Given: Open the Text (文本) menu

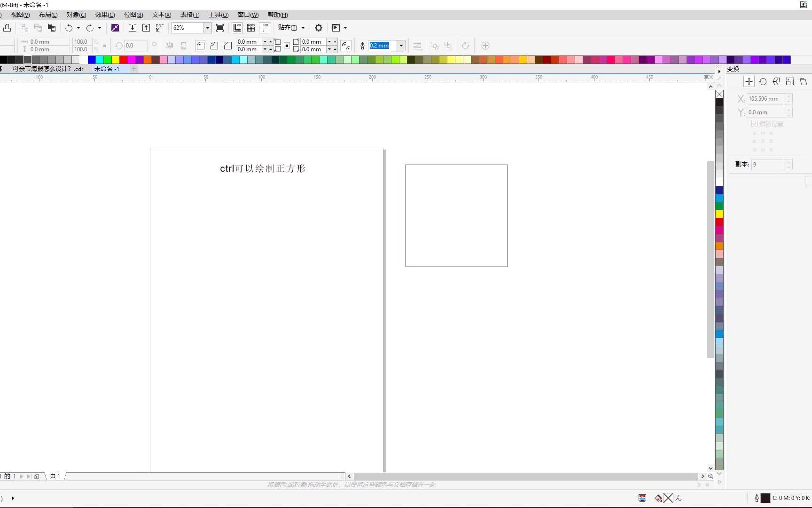Looking at the screenshot, I should point(162,15).
